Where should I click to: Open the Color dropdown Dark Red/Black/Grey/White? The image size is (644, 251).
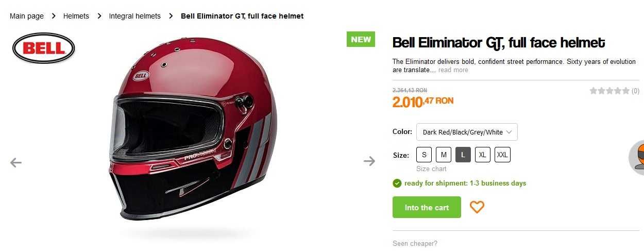(467, 132)
